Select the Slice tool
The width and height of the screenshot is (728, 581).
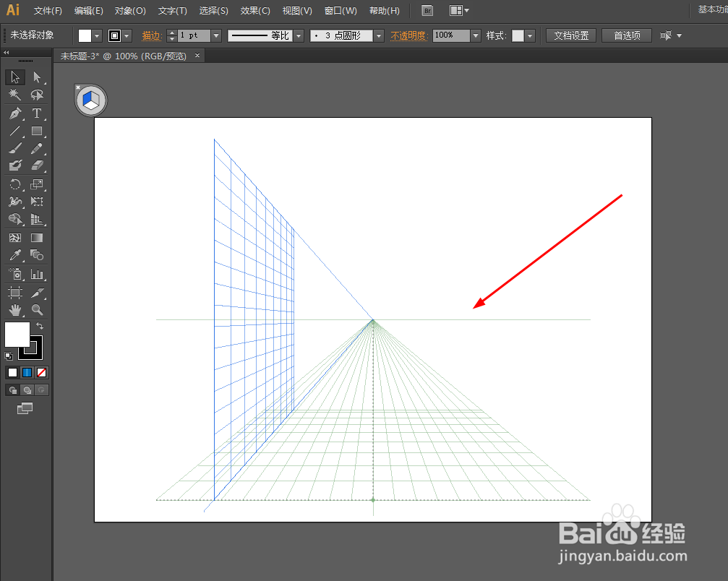tap(37, 293)
